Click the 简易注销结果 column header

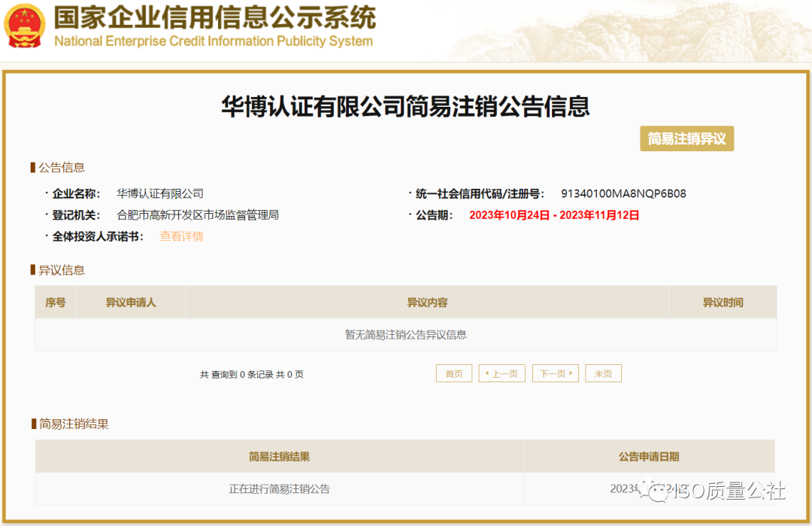[279, 457]
